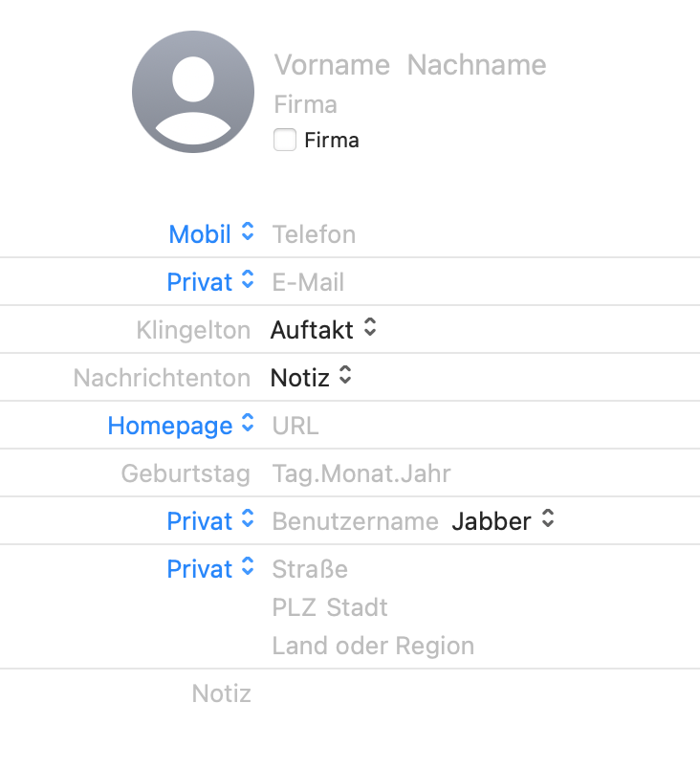Click the Nachname name field

click(x=476, y=65)
